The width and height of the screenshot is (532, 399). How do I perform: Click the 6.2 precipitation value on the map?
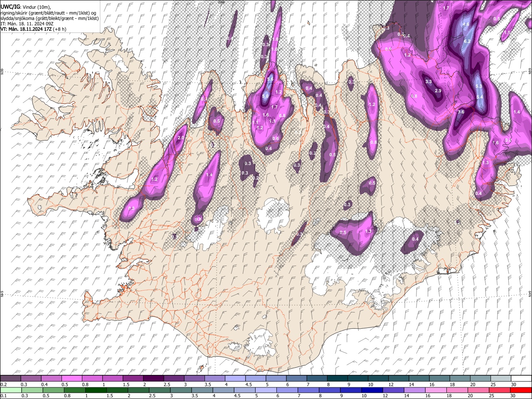467,41
